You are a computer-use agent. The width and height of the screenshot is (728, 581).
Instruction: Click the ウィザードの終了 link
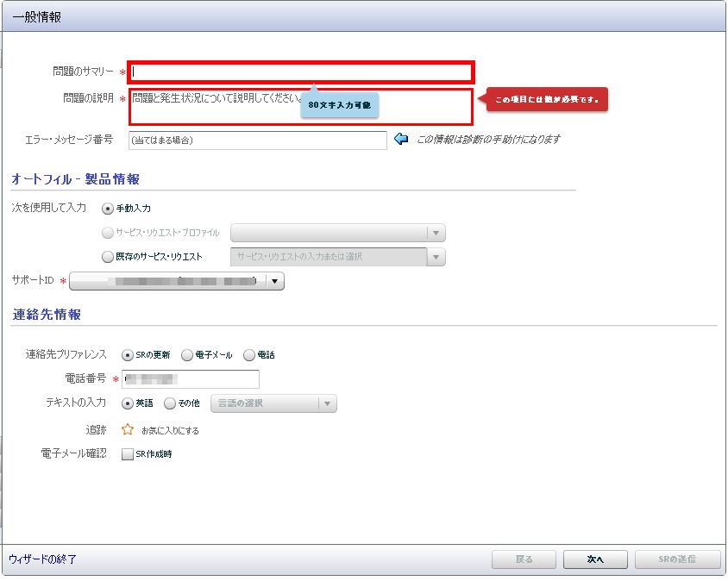pyautogui.click(x=43, y=559)
